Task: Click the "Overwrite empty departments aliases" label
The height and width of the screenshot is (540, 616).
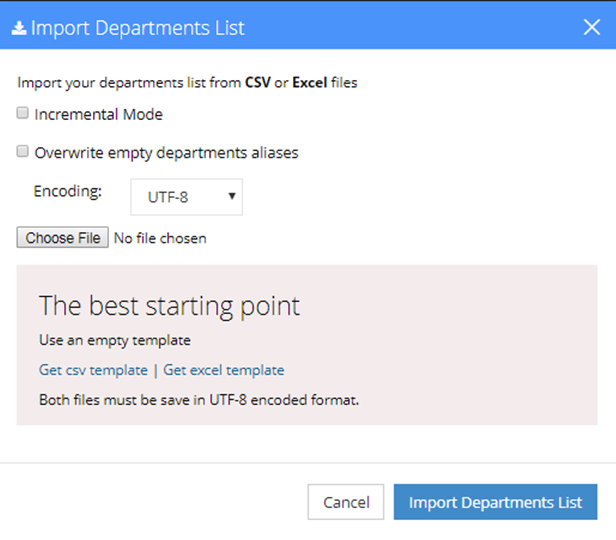Action: (x=166, y=153)
